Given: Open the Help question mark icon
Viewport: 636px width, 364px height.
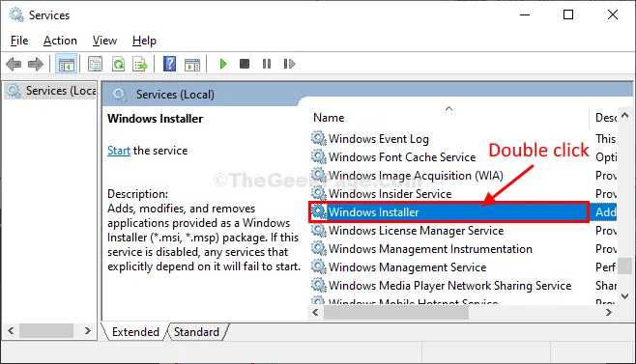Looking at the screenshot, I should coord(169,64).
